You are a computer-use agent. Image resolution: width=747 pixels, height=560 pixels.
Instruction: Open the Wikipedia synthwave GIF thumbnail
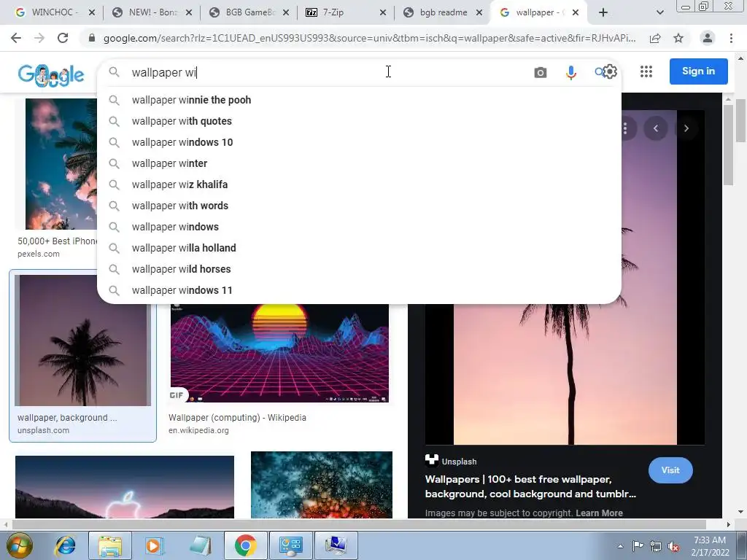tap(279, 353)
